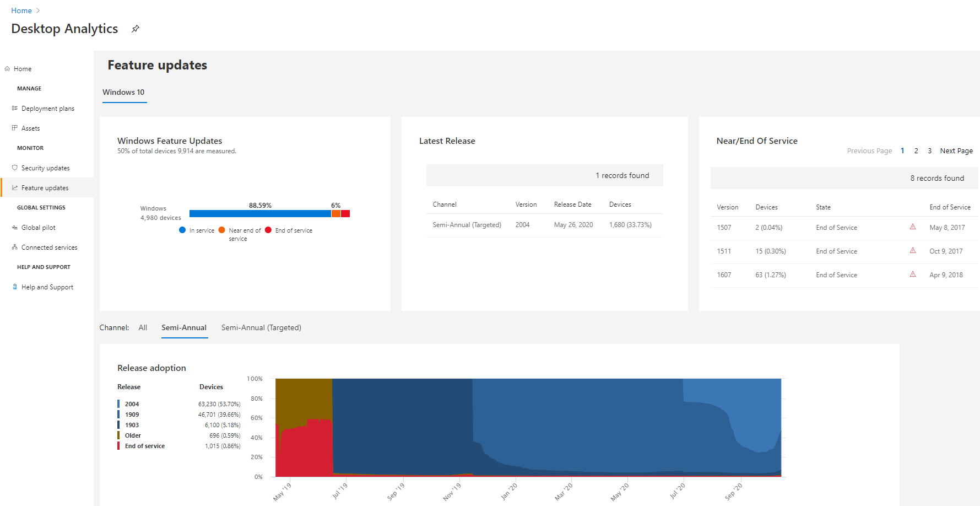
Task: Click the May 26, 2020 release date
Action: (573, 225)
